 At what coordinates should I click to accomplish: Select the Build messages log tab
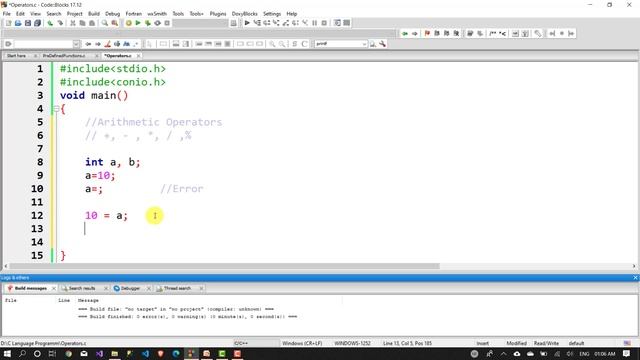click(31, 288)
